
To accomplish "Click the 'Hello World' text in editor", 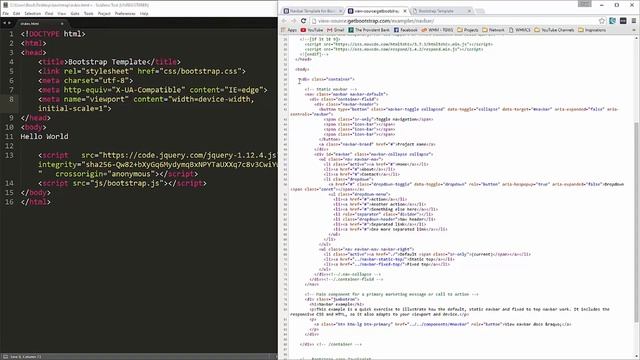I will 44,136.
